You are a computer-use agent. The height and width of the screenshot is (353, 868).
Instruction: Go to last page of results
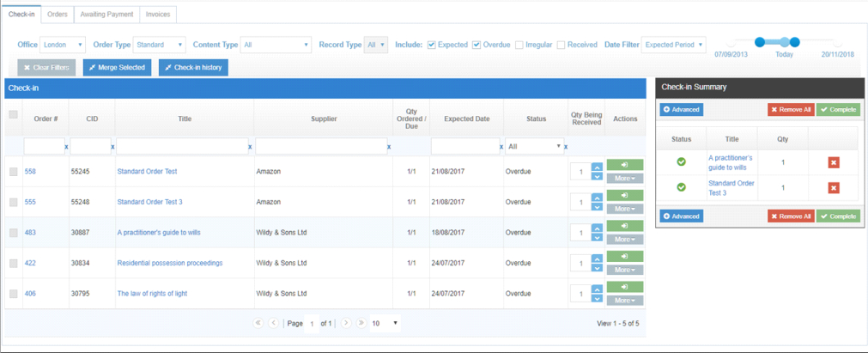[x=361, y=323]
